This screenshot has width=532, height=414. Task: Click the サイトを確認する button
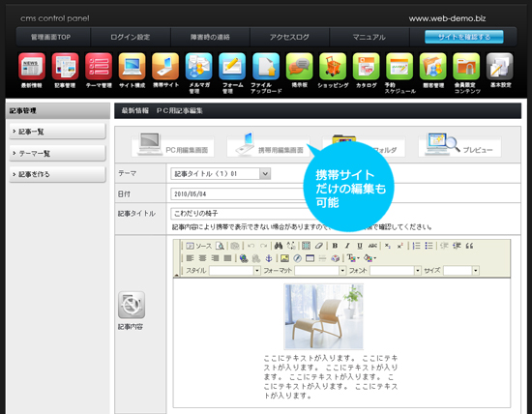[463, 37]
